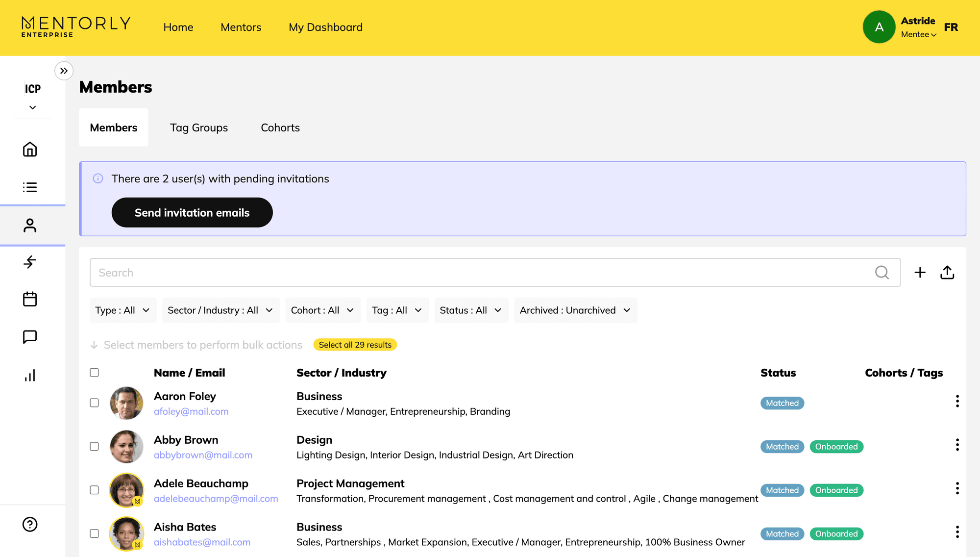Expand the Status : All filter
Viewport: 980px width, 557px height.
pyautogui.click(x=470, y=310)
